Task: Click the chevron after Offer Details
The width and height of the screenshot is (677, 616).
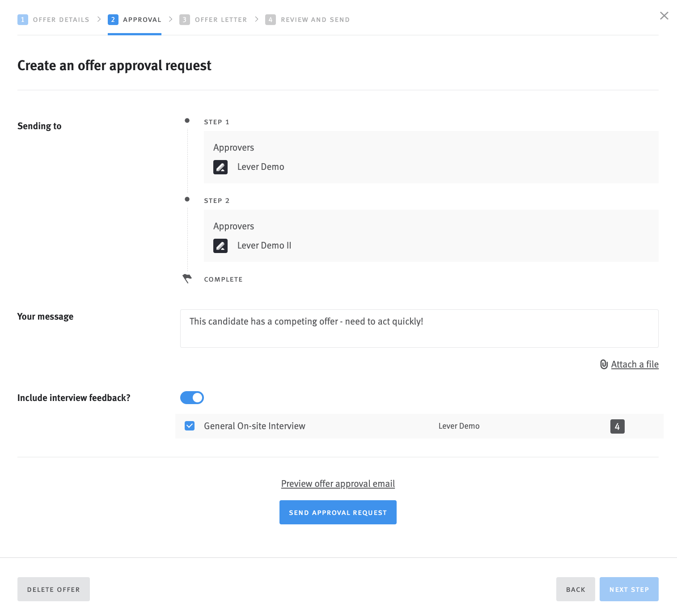Action: click(x=99, y=19)
